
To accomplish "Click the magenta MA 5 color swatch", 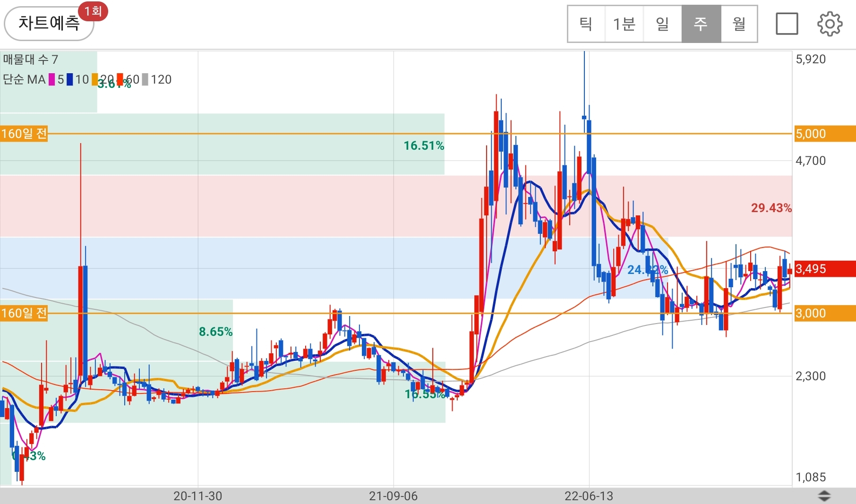I will tap(51, 79).
